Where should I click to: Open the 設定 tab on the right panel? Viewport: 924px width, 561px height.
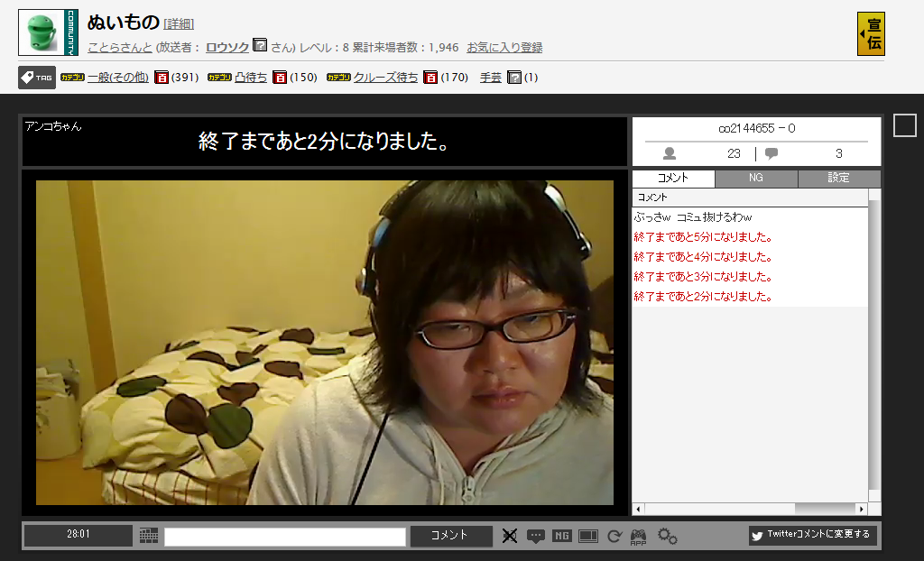point(839,178)
